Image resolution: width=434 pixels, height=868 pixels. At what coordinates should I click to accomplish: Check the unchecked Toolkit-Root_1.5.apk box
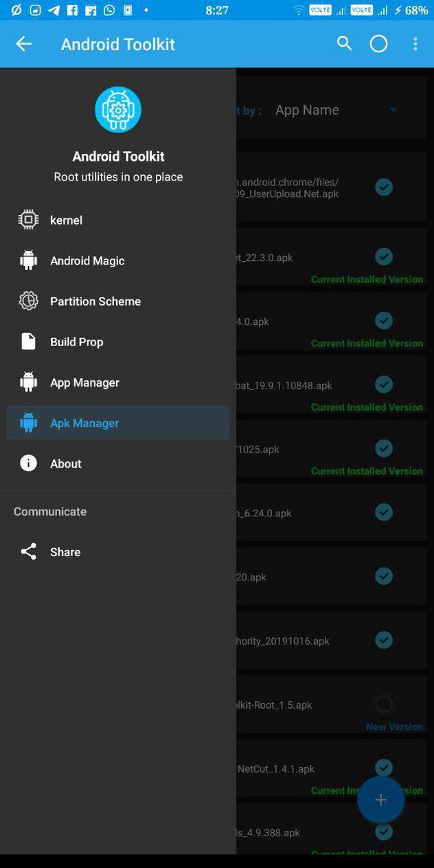[384, 704]
